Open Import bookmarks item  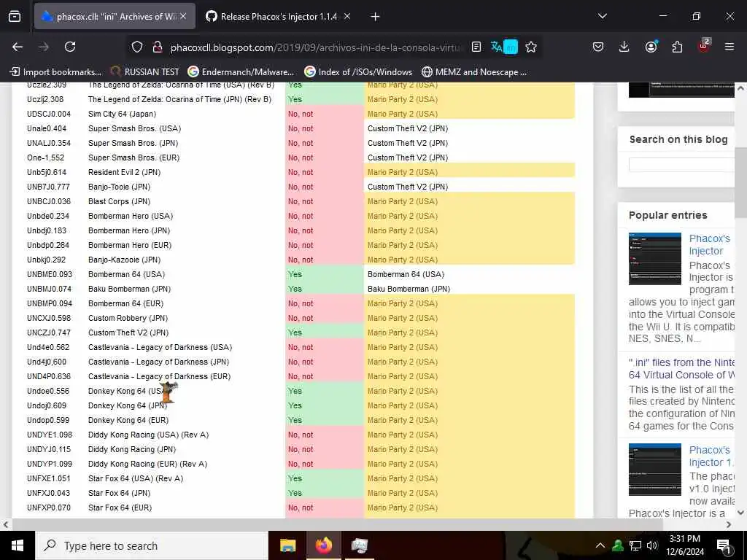pyautogui.click(x=55, y=72)
